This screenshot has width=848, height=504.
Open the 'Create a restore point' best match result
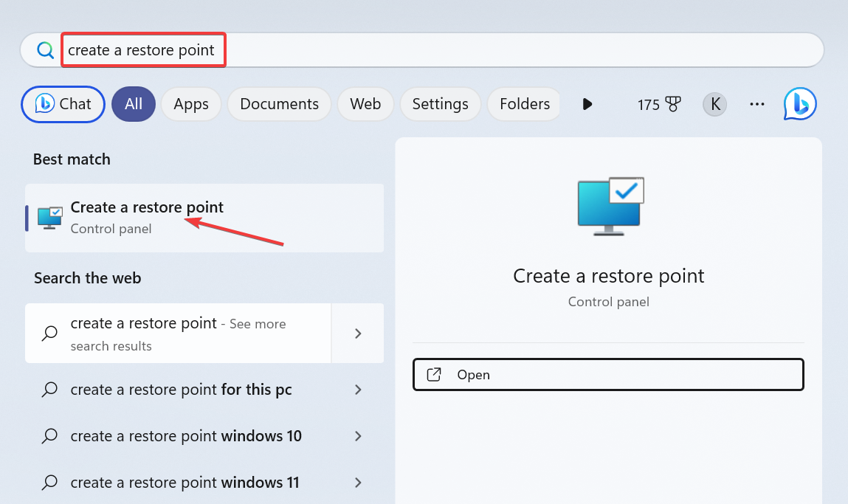tap(204, 218)
